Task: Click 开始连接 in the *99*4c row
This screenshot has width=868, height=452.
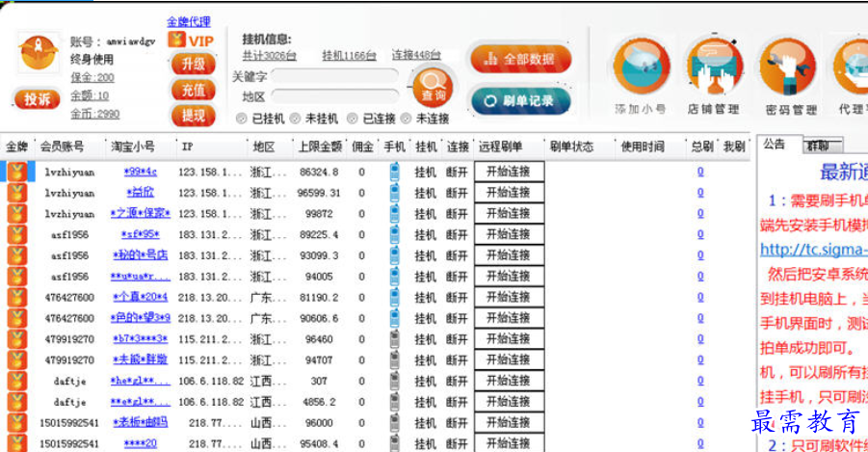Action: click(x=509, y=172)
